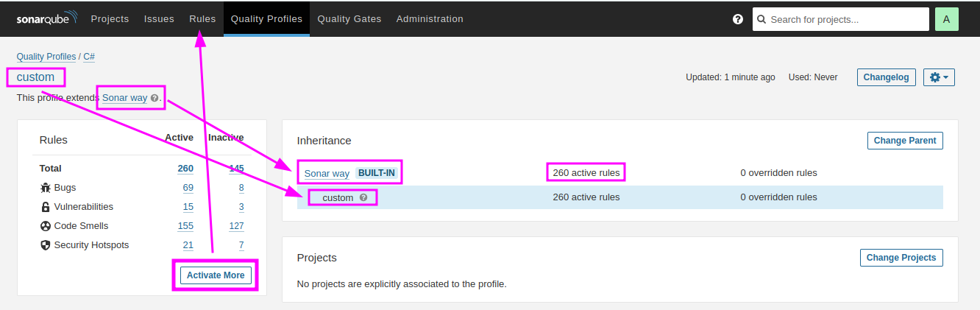Click the user avatar A icon
Screen dimensions: 980x310
pos(946,19)
